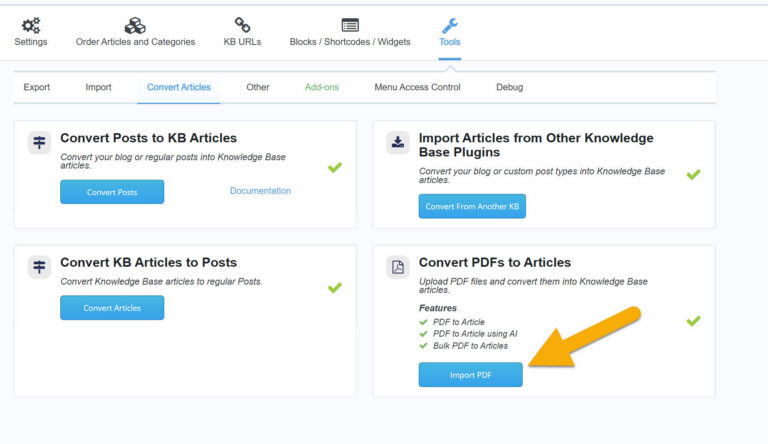Image resolution: width=768 pixels, height=444 pixels.
Task: Switch to the Import tab
Action: (x=98, y=87)
